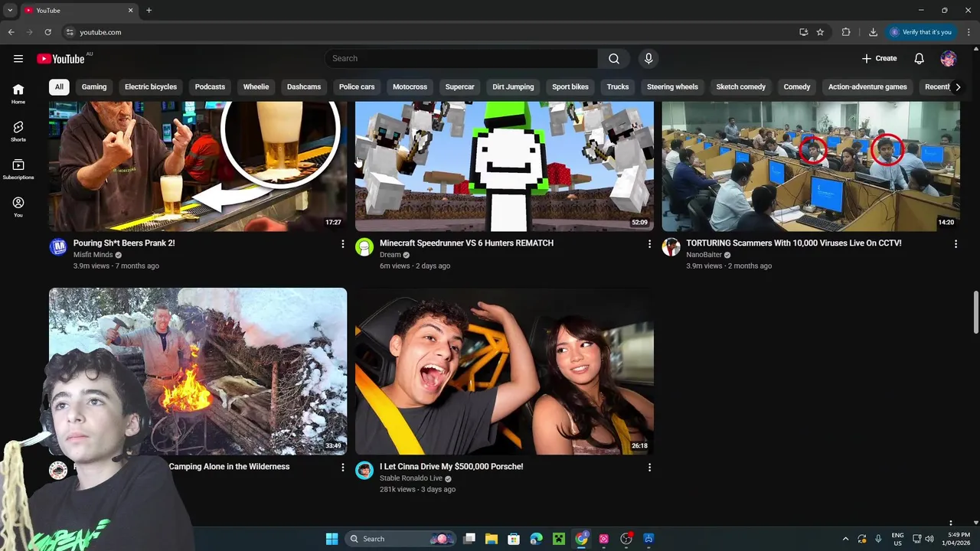The height and width of the screenshot is (551, 980).
Task: Open a new Chrome tab
Action: [149, 10]
